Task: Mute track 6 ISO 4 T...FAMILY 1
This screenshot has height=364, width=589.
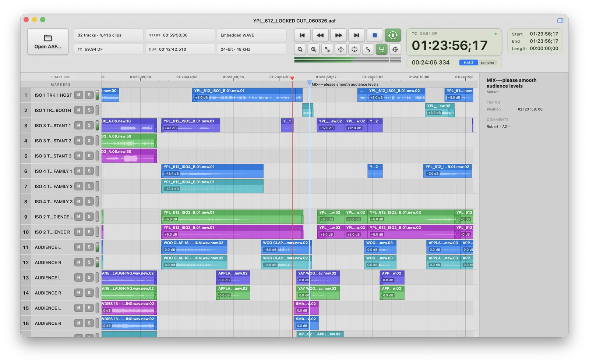Action: click(x=78, y=171)
